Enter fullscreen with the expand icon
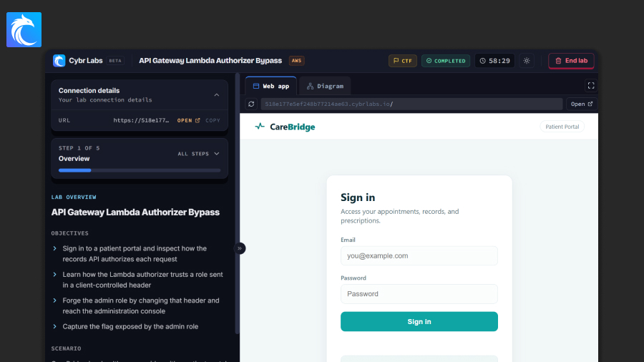Image resolution: width=644 pixels, height=362 pixels. pyautogui.click(x=591, y=85)
